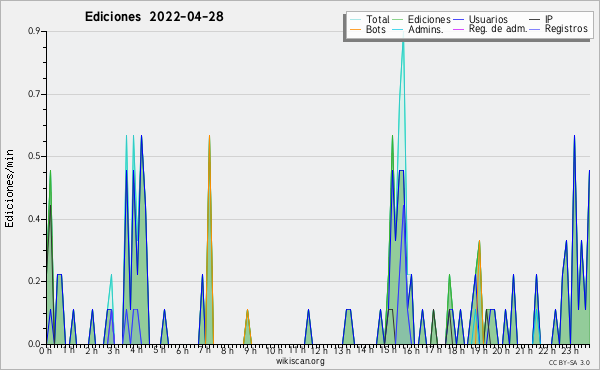Click the 'CC BY-SA 3.0' license text
The height and width of the screenshot is (370, 600).
[x=569, y=363]
